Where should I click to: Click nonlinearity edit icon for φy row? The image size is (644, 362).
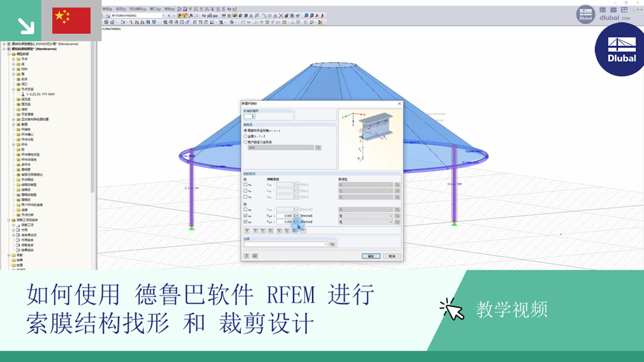397,216
